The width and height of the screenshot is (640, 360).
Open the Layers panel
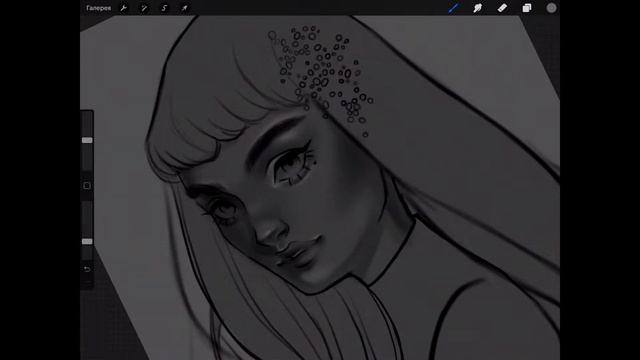pyautogui.click(x=527, y=8)
